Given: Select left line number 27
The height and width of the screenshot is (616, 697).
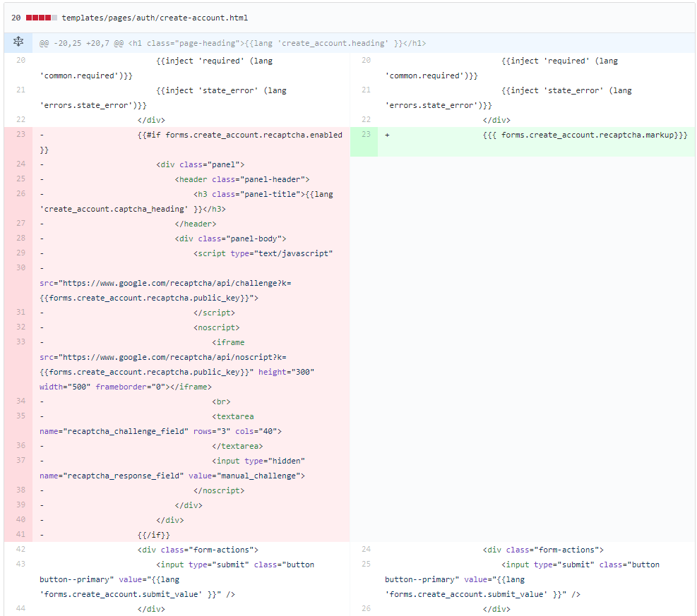Looking at the screenshot, I should (21, 223).
